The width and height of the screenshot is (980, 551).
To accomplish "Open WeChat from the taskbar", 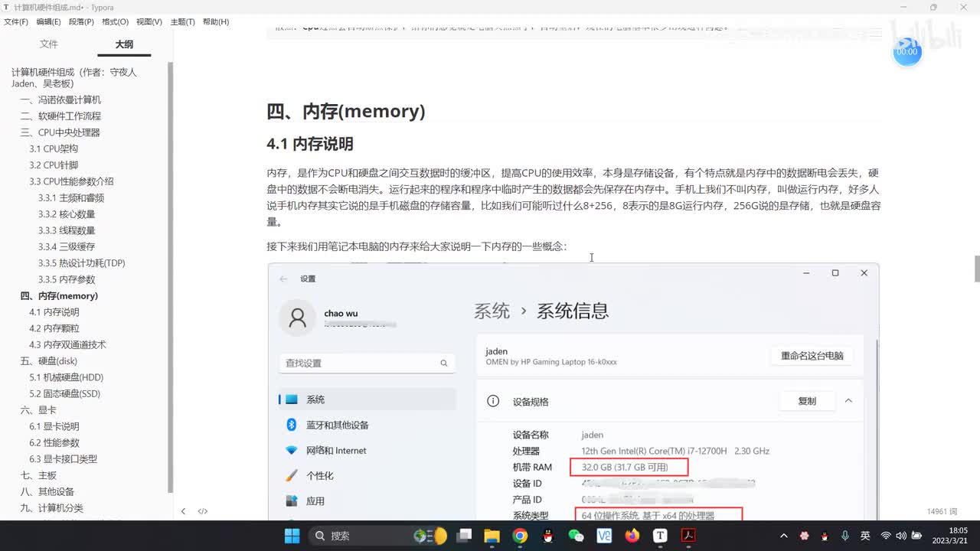I will [576, 536].
